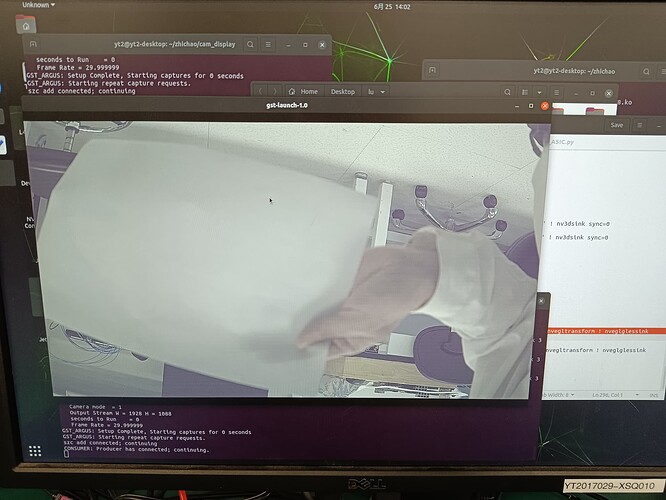Select the Home path button in Files

(304, 91)
